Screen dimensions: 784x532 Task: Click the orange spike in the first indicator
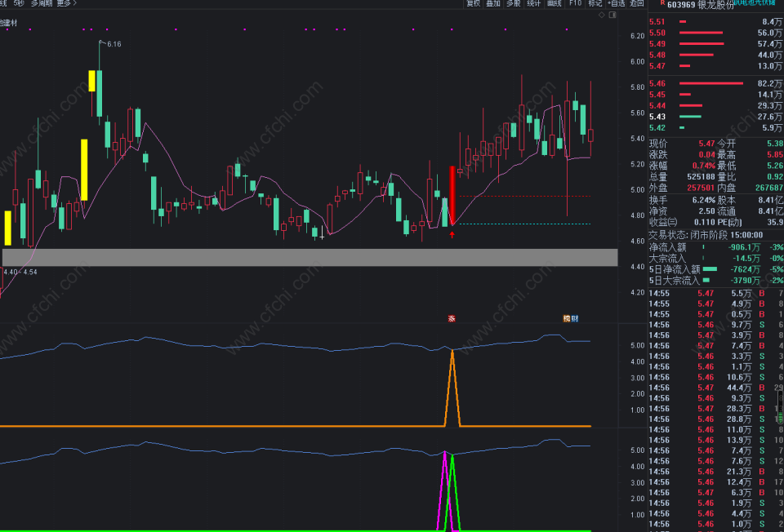pyautogui.click(x=452, y=387)
